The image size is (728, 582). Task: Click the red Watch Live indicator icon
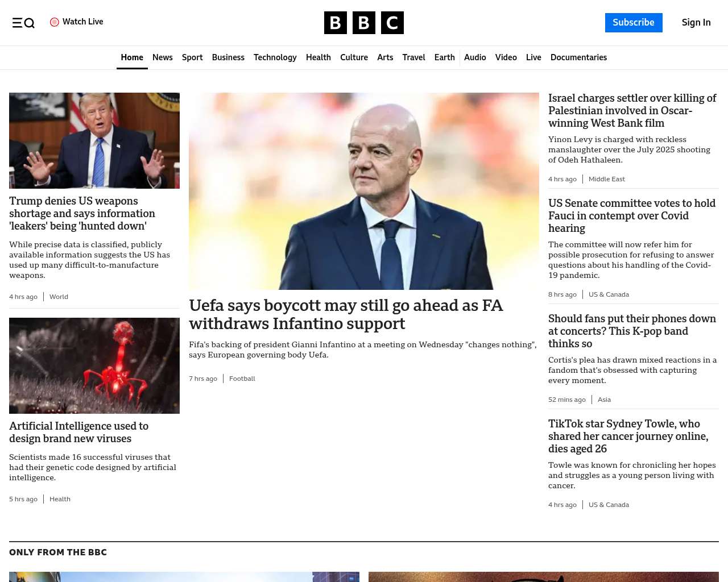pos(55,22)
